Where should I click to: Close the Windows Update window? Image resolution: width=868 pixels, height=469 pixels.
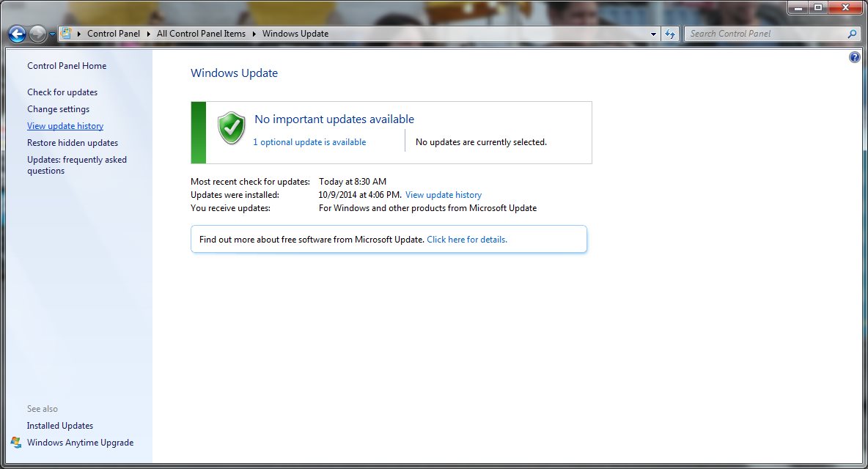(846, 8)
